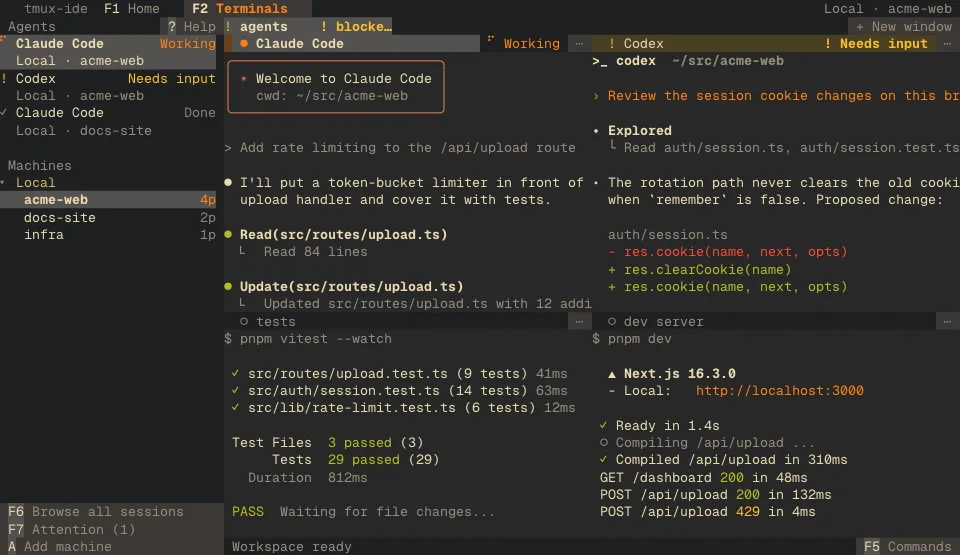This screenshot has height=555, width=960.
Task: Open the dev server pane options menu
Action: [947, 321]
